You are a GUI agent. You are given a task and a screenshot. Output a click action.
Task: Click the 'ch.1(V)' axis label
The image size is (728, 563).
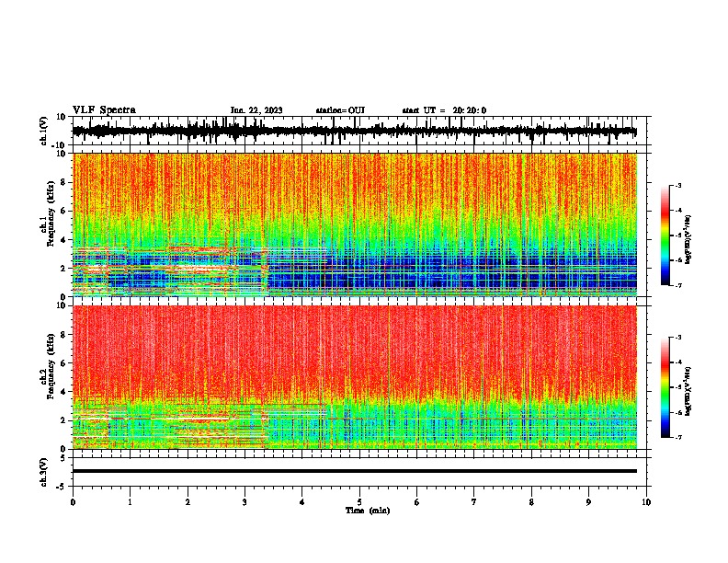pyautogui.click(x=44, y=131)
